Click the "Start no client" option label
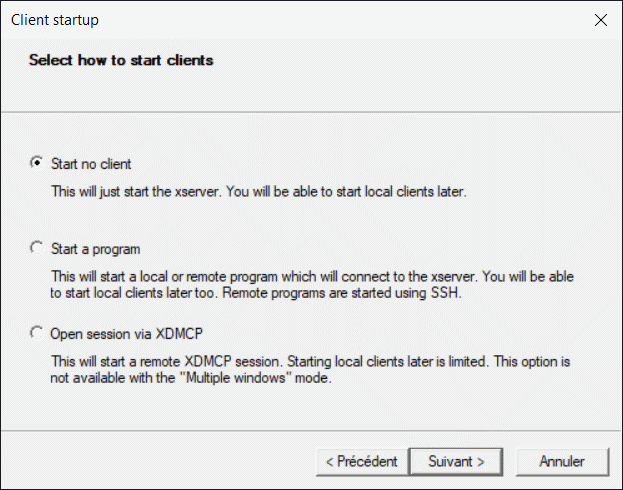This screenshot has height=490, width=623. tap(91, 164)
